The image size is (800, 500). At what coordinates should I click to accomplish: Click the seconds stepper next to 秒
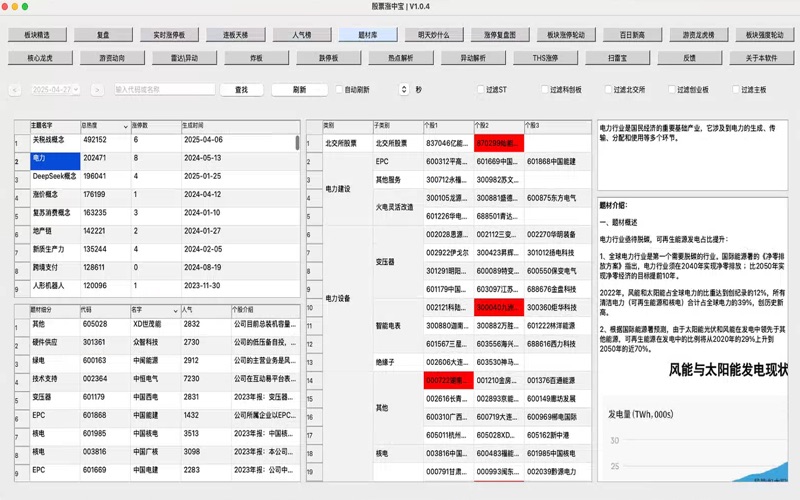[406, 90]
